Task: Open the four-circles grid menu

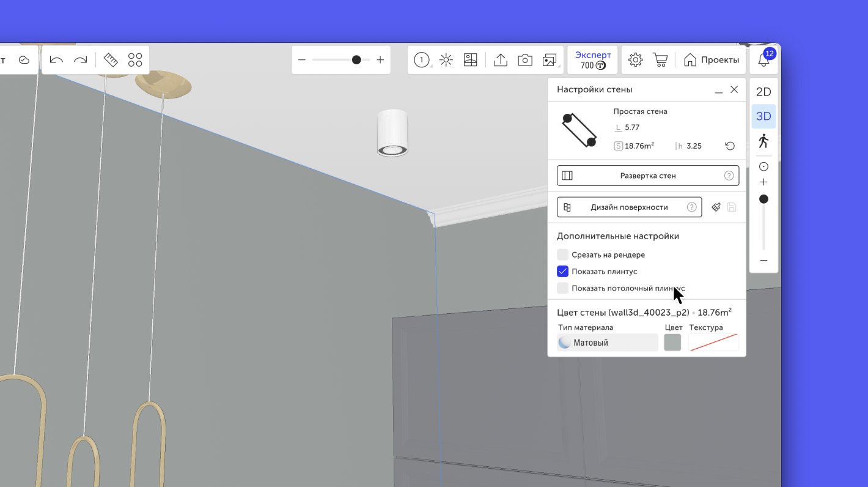Action: click(x=135, y=60)
